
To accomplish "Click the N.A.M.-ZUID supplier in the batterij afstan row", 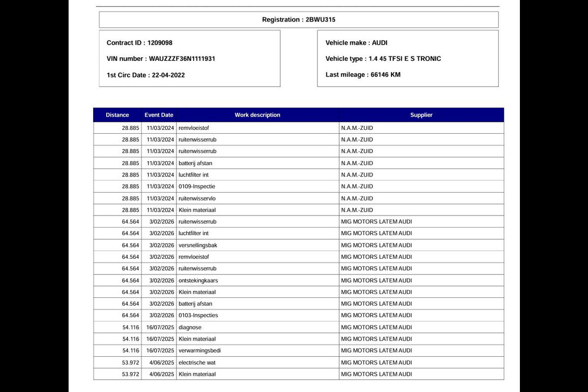I will click(357, 163).
